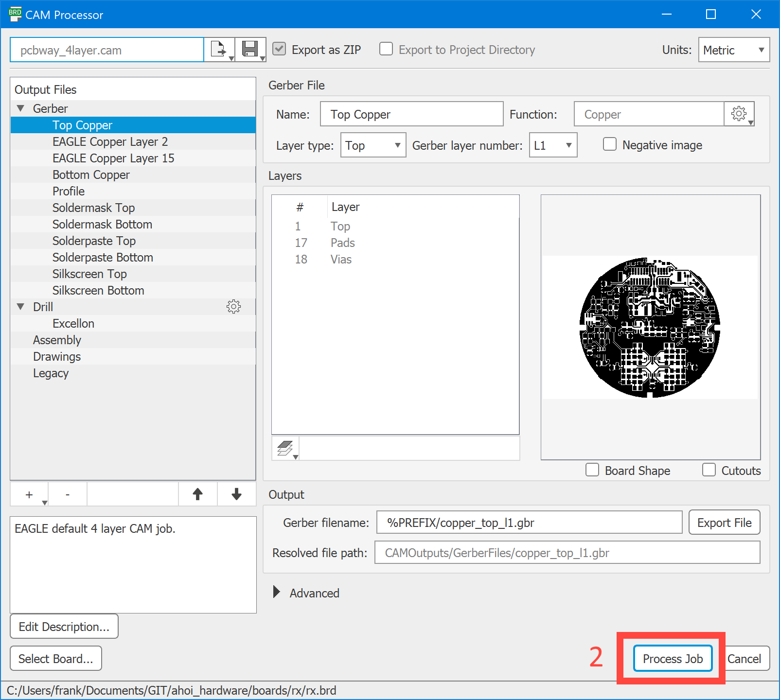780x700 pixels.
Task: Enable the Board Shape checkbox
Action: coord(592,470)
